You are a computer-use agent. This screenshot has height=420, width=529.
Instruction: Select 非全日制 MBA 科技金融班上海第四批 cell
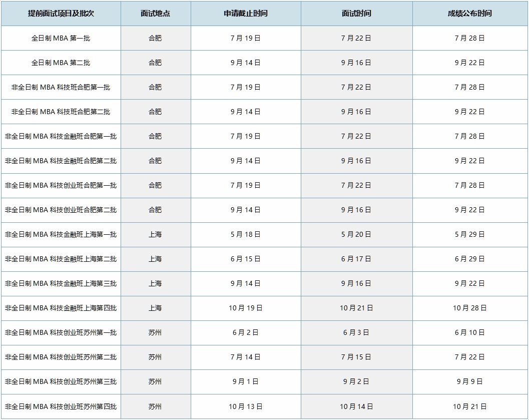point(61,308)
